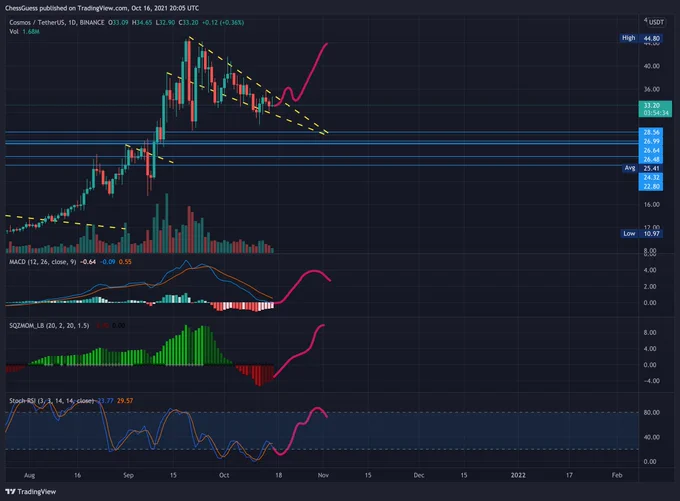Click the 24.32 horizontal line price label
Viewport: 680px width, 501px height.
pyautogui.click(x=651, y=177)
